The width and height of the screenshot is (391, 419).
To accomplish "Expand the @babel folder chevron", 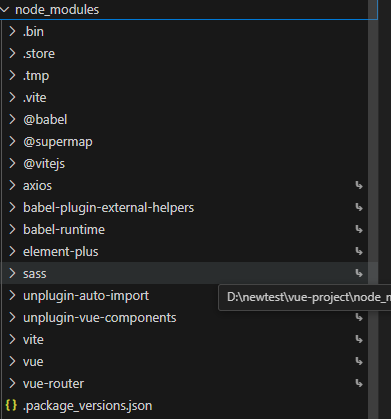I will tap(12, 119).
